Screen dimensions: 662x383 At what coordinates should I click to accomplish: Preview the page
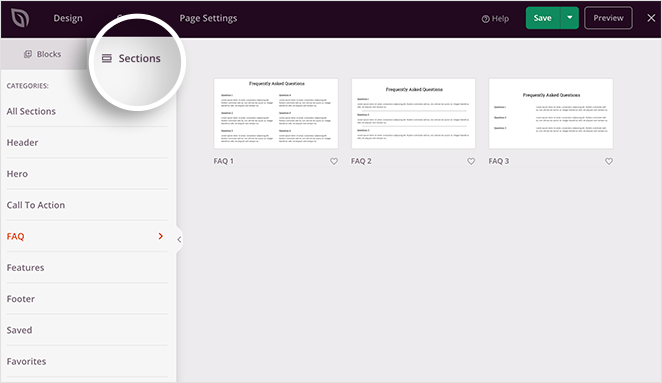click(x=608, y=18)
